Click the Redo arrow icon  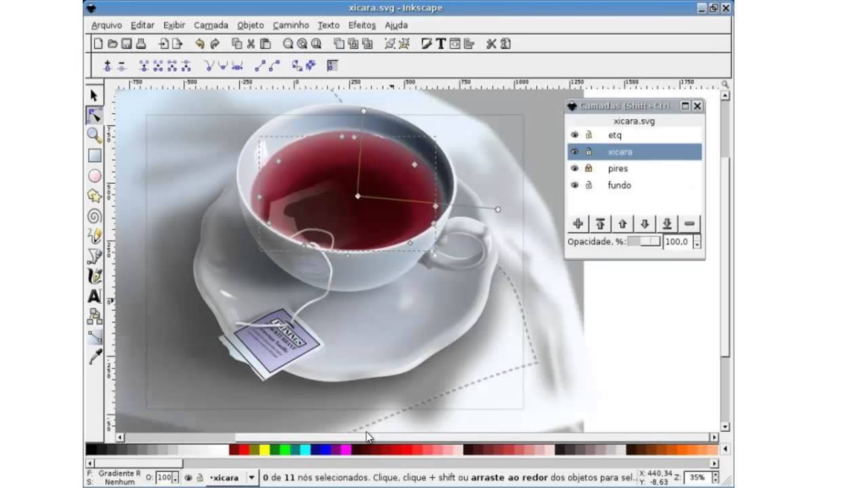pyautogui.click(x=215, y=44)
